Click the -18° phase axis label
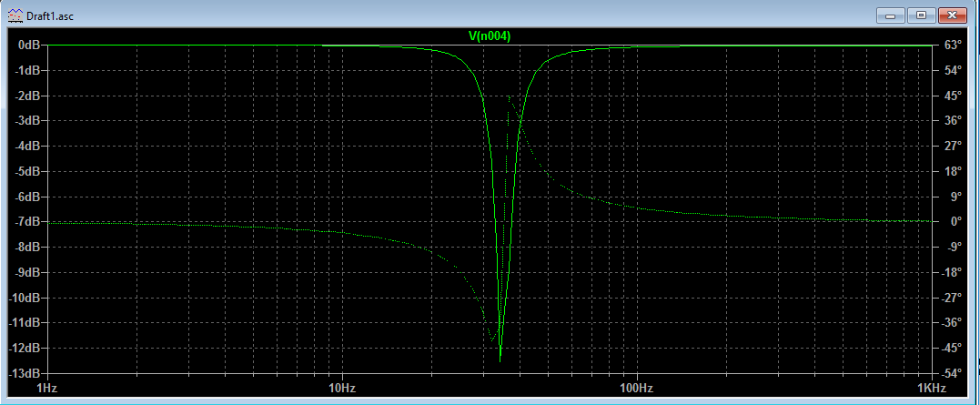This screenshot has width=980, height=405. coord(952,272)
